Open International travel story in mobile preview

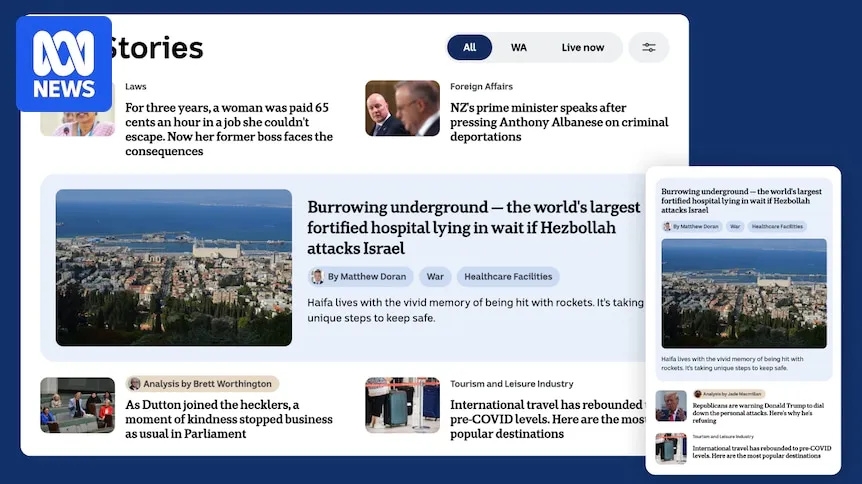(x=762, y=452)
